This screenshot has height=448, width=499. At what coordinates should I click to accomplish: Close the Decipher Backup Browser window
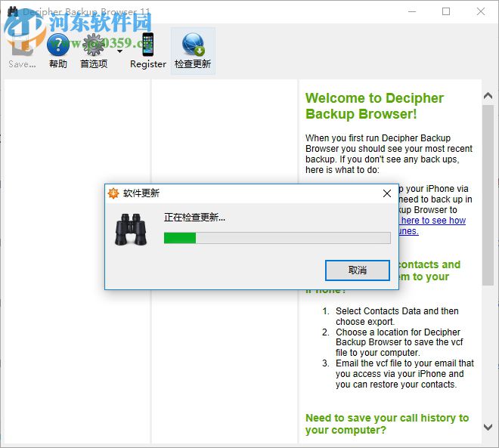pyautogui.click(x=481, y=12)
